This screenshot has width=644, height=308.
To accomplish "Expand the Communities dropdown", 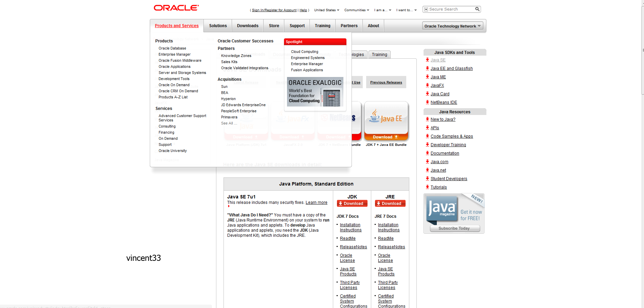I will coord(357,10).
